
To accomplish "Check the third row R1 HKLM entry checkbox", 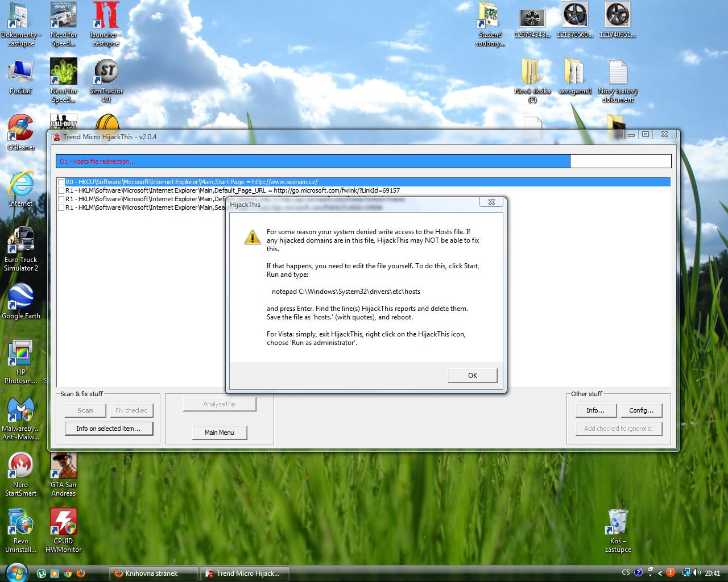I will (x=61, y=199).
